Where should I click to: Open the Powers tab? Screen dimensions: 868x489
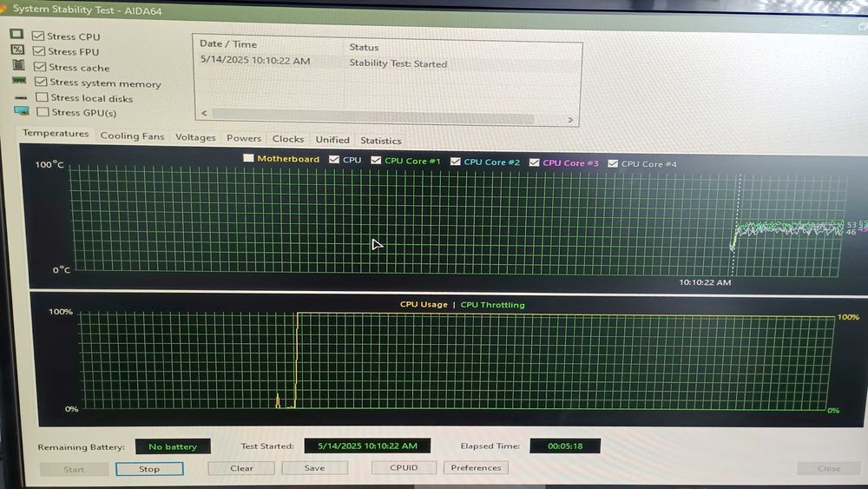(244, 138)
